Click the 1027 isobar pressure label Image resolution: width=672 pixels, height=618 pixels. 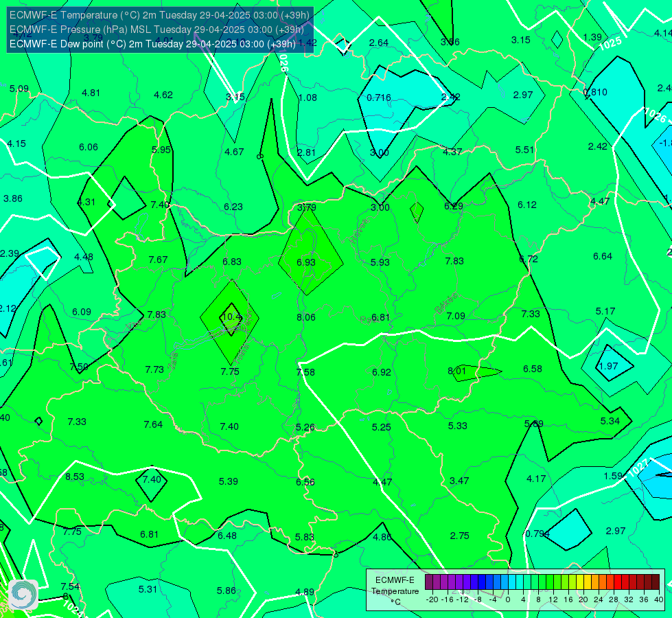pyautogui.click(x=638, y=468)
